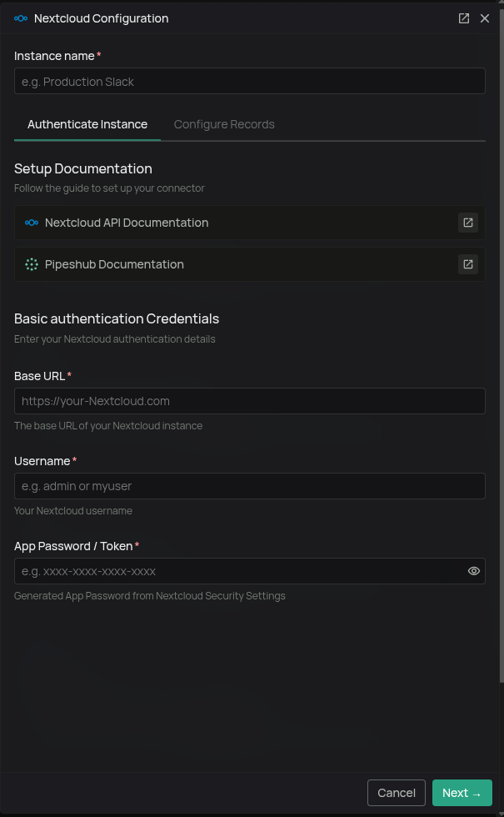Click 'Follow the guide to set up your connector'
Image resolution: width=504 pixels, height=817 pixels.
(x=109, y=188)
